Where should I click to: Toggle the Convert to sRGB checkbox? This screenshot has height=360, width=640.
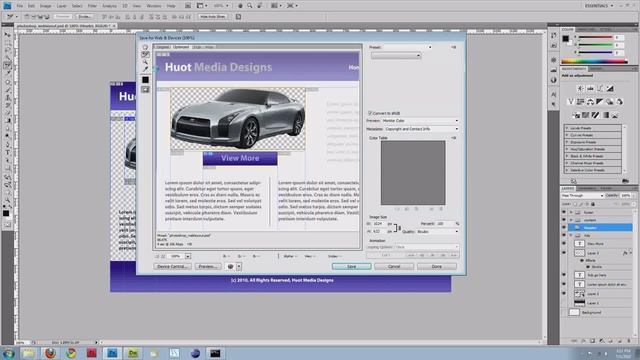coord(370,113)
